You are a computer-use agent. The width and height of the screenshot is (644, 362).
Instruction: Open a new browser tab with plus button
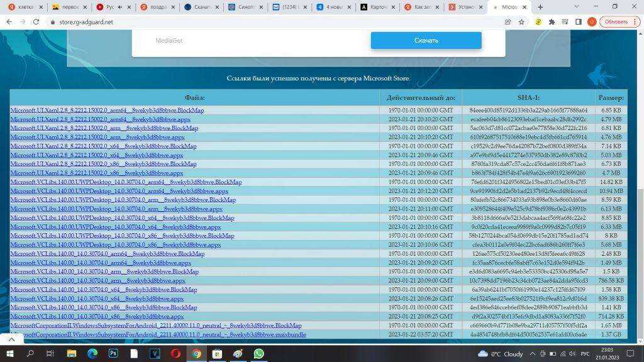click(x=540, y=7)
